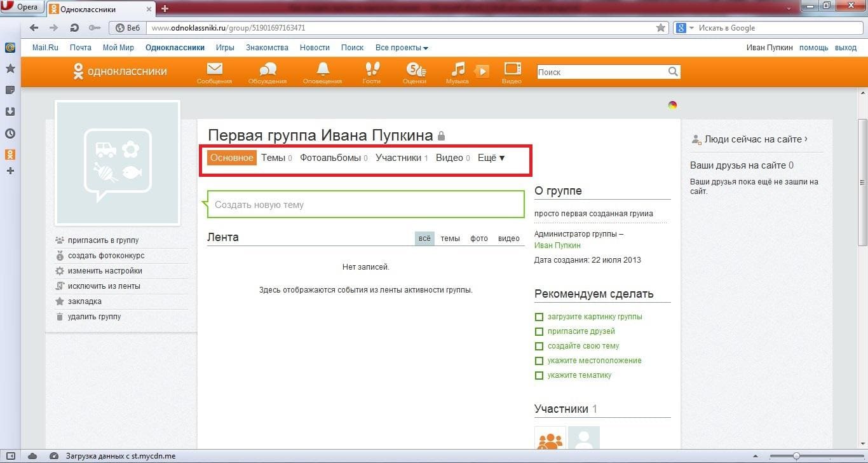This screenshot has height=463, width=868.
Task: Click 'изменить настройки' link
Action: 105,271
